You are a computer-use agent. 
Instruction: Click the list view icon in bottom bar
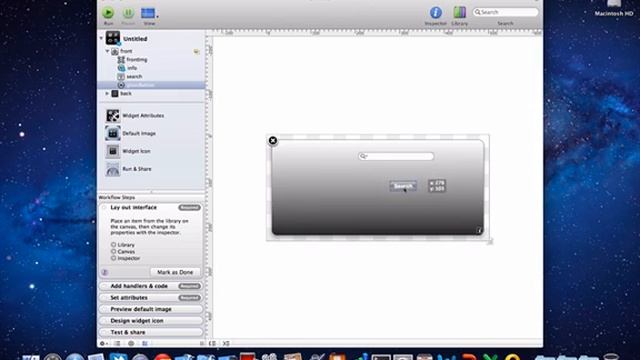point(117,344)
